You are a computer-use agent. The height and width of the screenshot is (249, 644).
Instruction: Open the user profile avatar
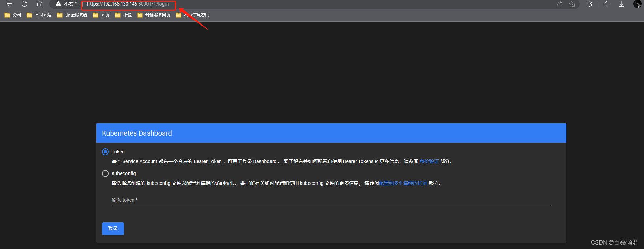(x=637, y=4)
